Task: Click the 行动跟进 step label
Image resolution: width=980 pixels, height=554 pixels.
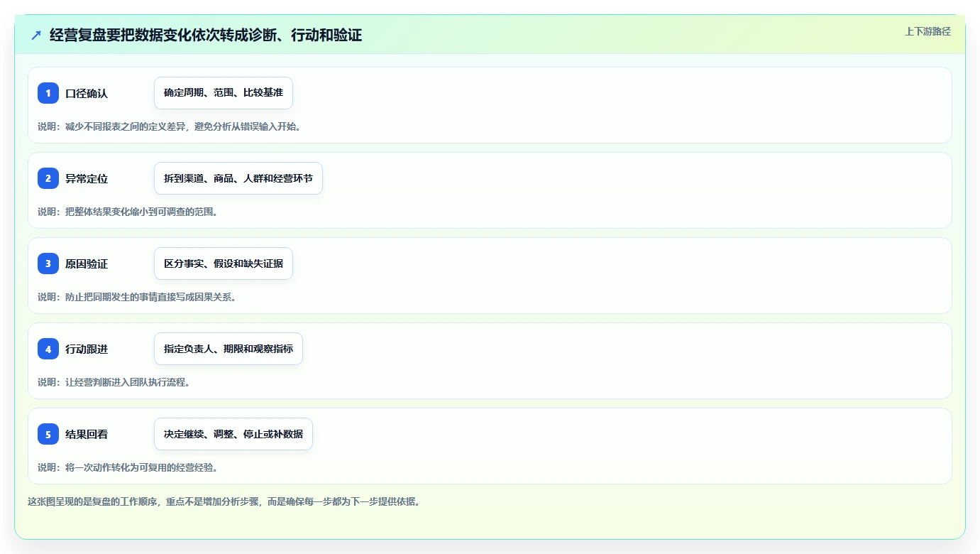Action: 87,349
